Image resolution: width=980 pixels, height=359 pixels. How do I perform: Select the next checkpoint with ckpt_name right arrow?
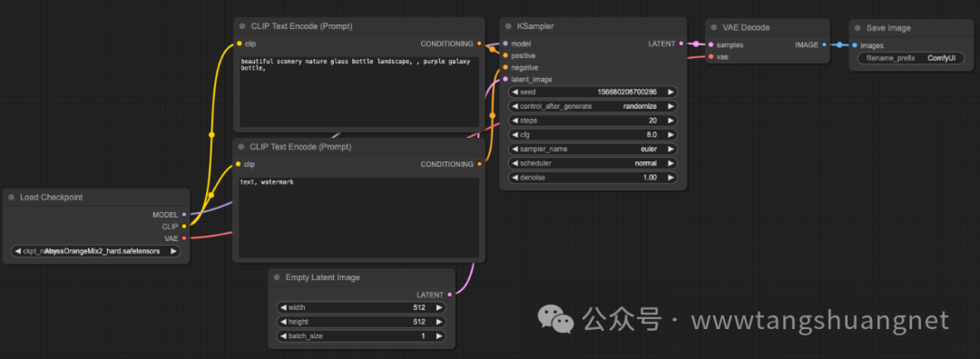[x=173, y=251]
